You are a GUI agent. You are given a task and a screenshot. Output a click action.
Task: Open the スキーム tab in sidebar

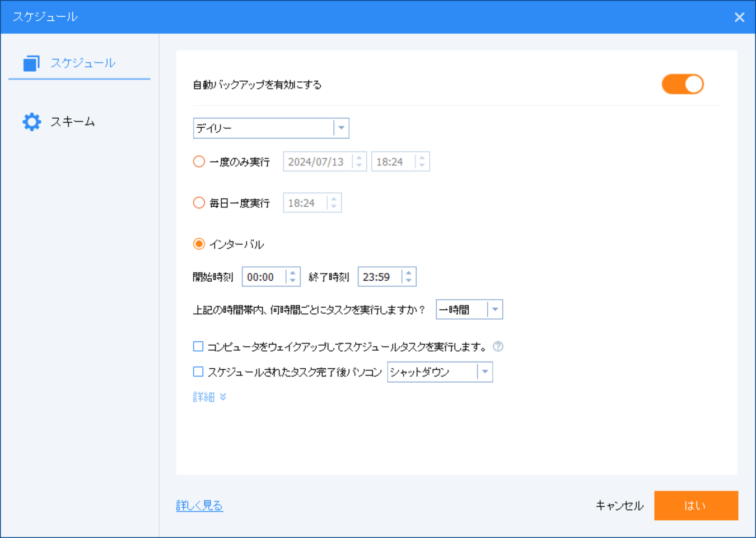tap(80, 122)
